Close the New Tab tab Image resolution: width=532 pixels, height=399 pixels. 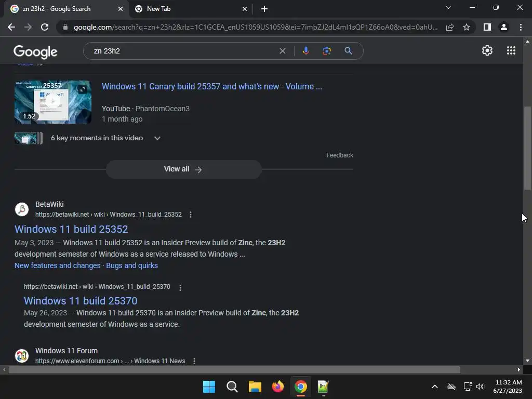click(245, 9)
